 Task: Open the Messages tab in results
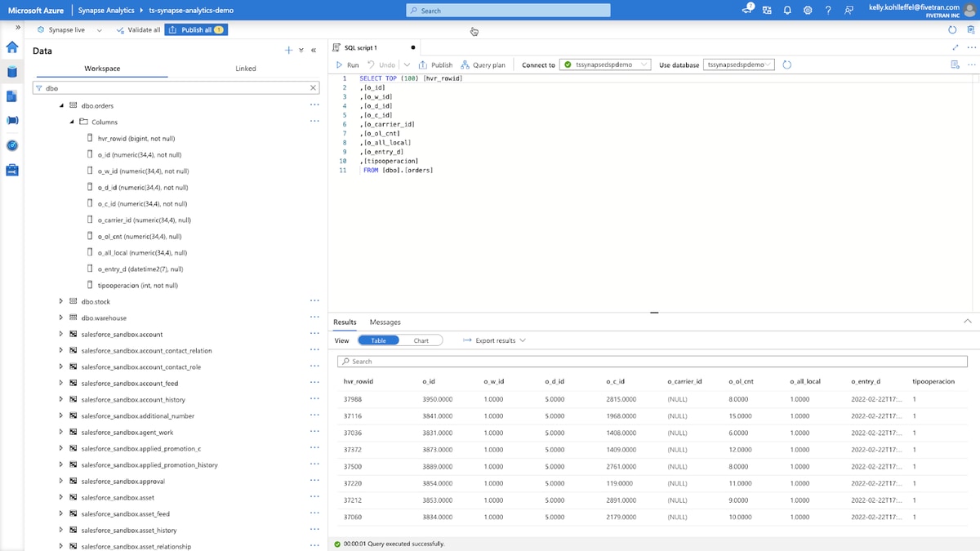(385, 322)
